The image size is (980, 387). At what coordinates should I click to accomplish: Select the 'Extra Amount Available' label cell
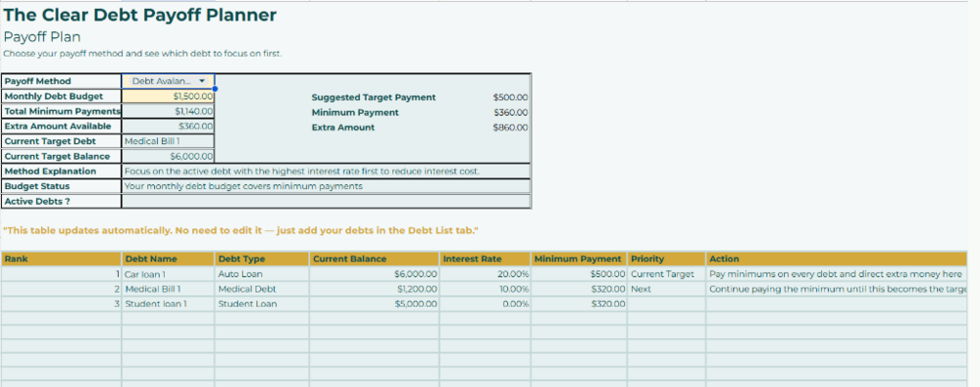pos(61,127)
